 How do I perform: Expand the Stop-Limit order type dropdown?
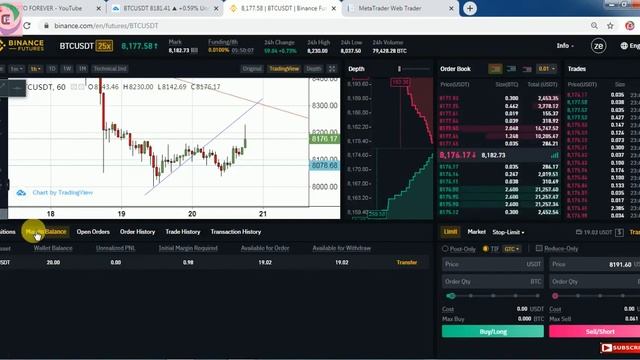(x=508, y=232)
